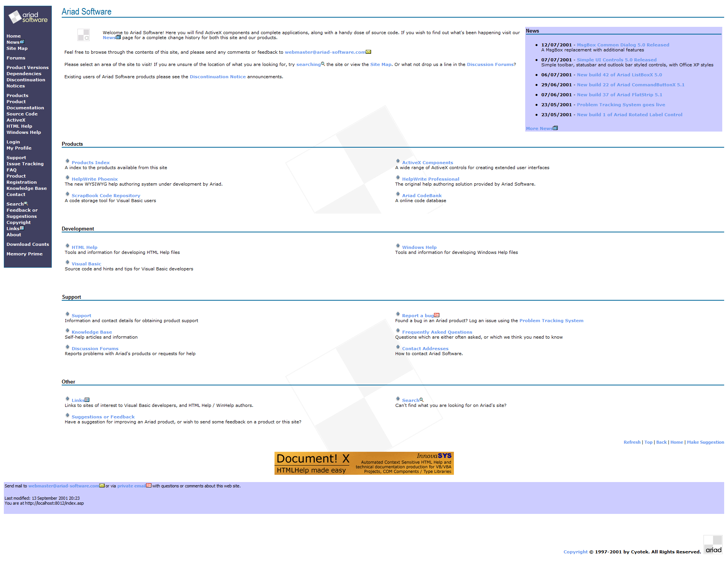Click the bullet diamond icon beside Products Index
This screenshot has width=728, height=581.
coord(67,161)
